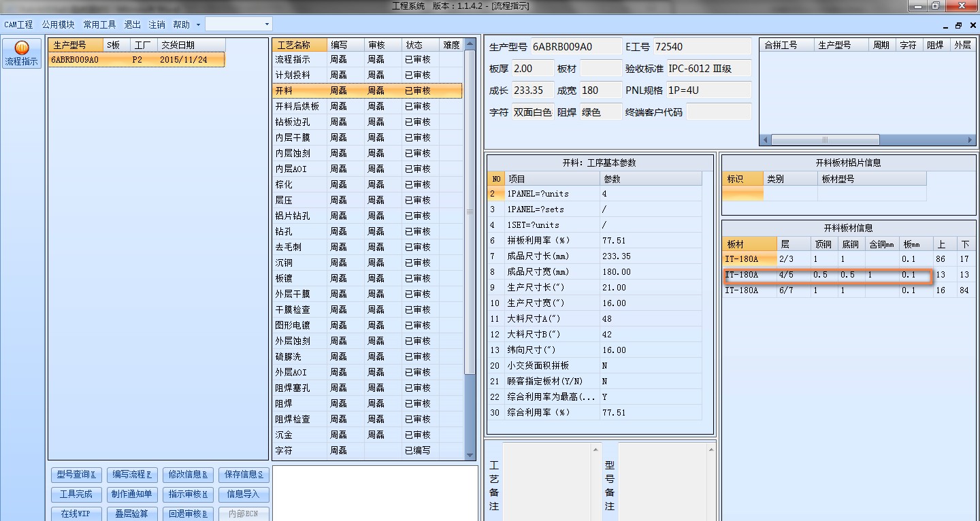Click the 板材型号 column header

[872, 179]
